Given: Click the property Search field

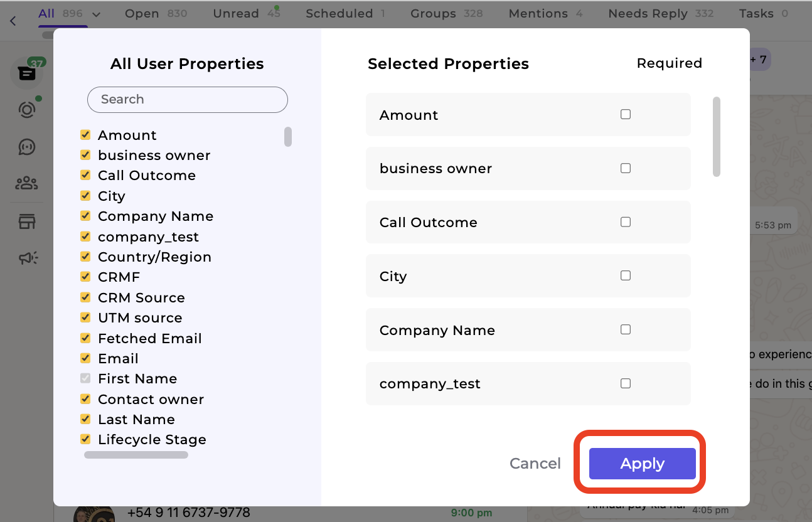Looking at the screenshot, I should point(187,99).
